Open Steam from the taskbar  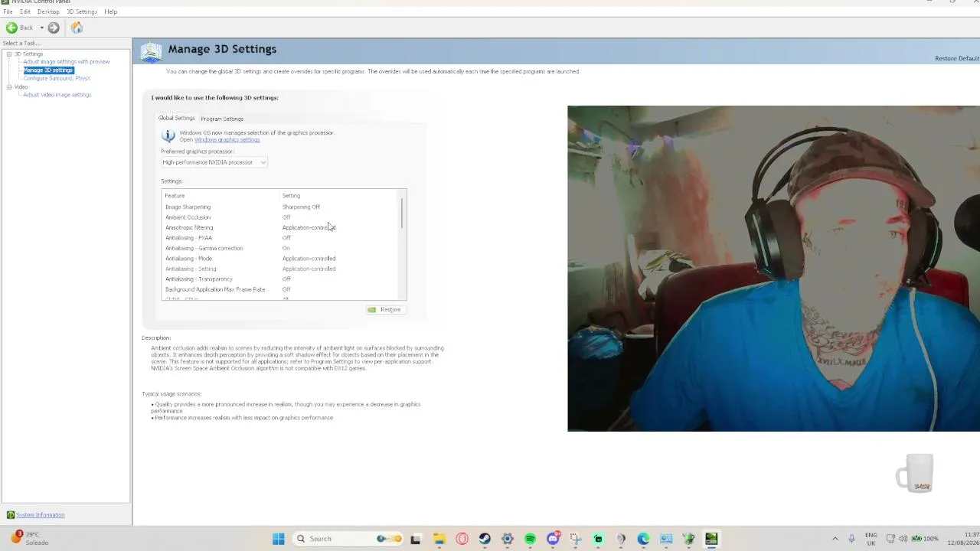485,539
